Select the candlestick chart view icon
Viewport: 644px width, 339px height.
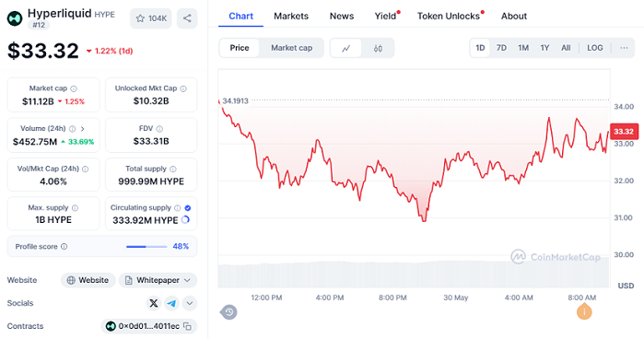378,49
